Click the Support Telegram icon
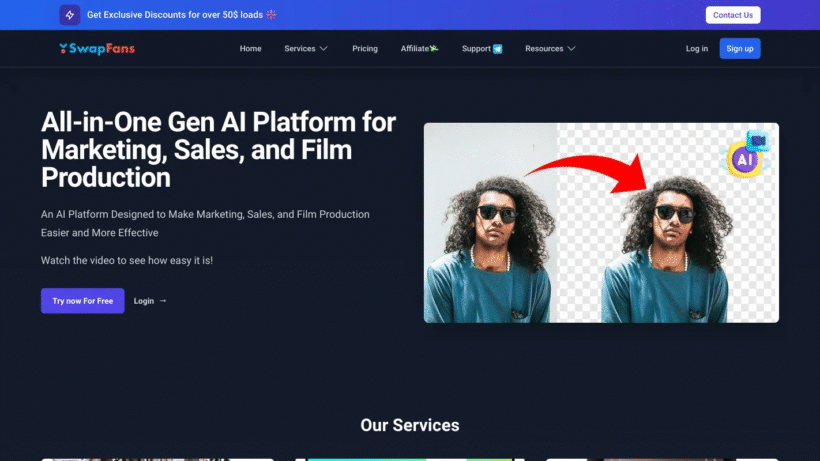 (497, 49)
